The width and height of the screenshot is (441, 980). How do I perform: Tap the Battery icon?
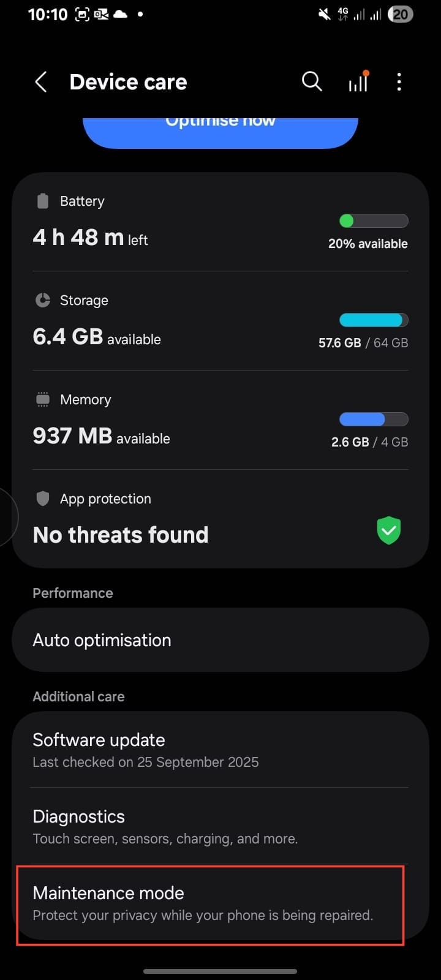42,201
